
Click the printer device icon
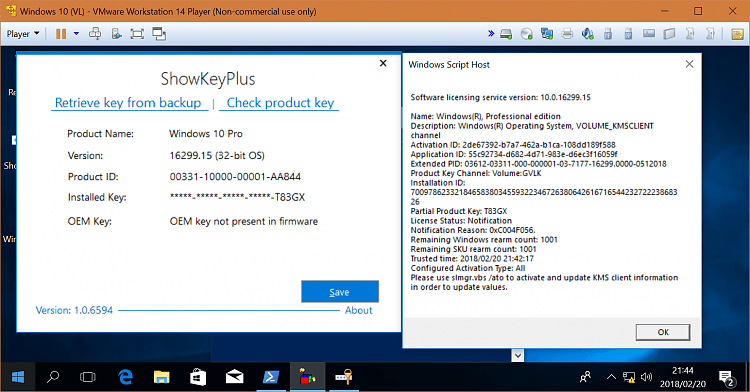tap(567, 34)
